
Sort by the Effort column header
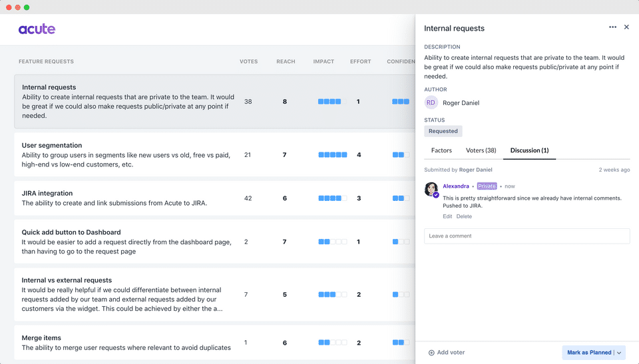click(360, 61)
